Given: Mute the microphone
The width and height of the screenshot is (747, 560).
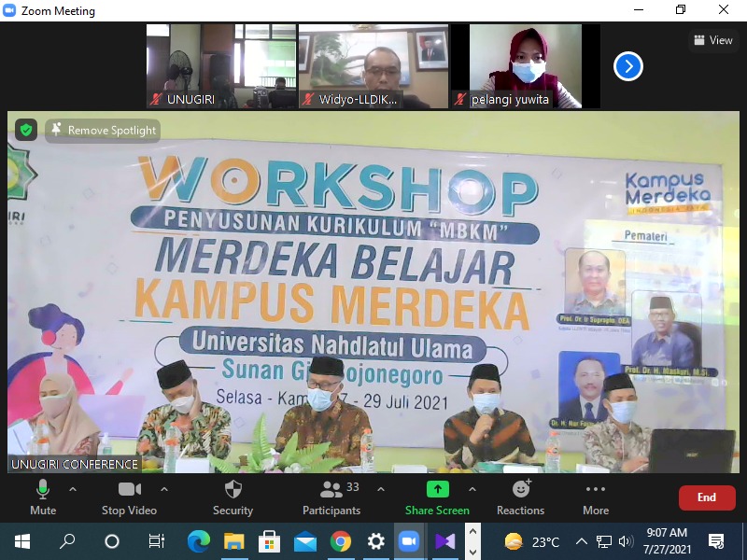Looking at the screenshot, I should coord(43,498).
